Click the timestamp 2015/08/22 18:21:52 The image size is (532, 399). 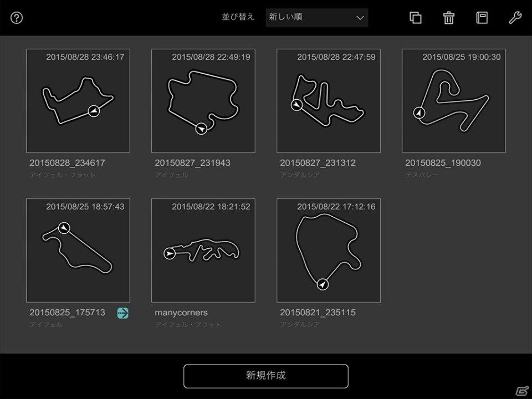211,207
